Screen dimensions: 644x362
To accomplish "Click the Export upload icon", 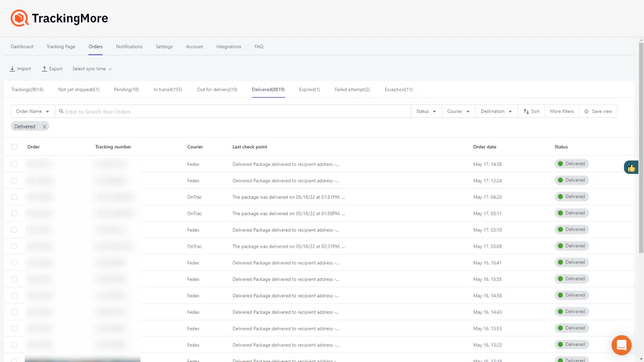I will point(44,69).
